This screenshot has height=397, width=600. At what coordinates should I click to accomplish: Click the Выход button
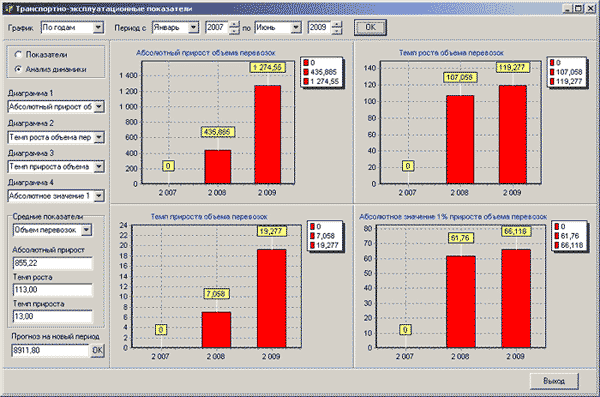click(554, 381)
